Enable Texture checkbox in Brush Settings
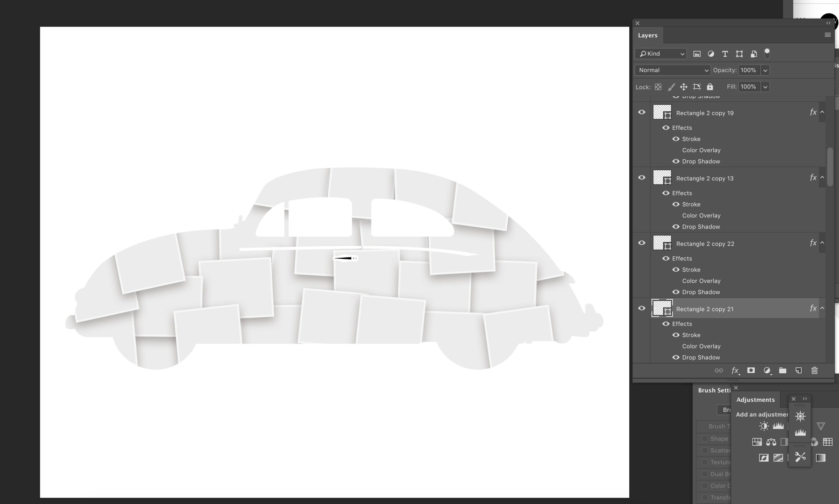This screenshot has width=839, height=504. (705, 462)
